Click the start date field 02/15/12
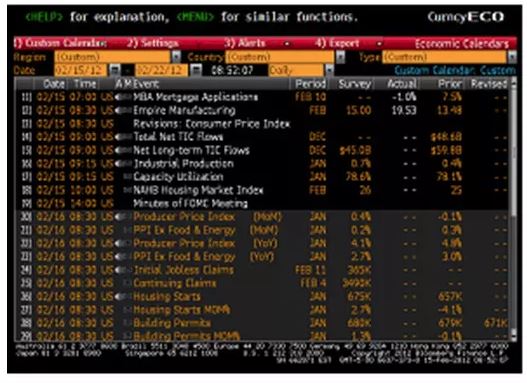 pos(80,70)
